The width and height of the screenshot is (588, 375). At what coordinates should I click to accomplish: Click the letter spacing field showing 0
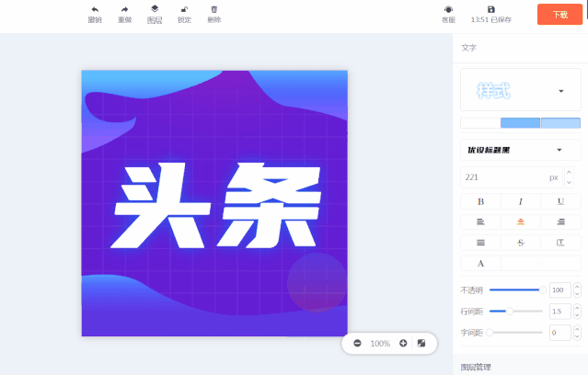(559, 333)
